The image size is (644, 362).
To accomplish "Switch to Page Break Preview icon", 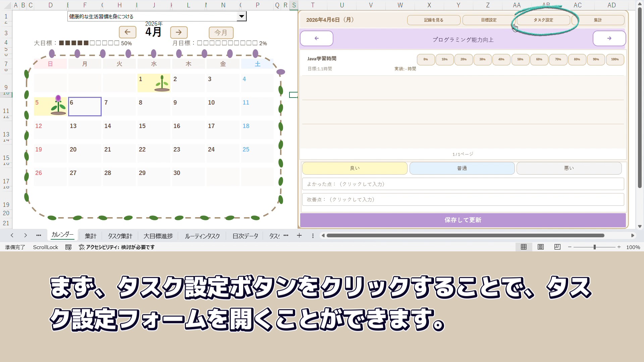I will pyautogui.click(x=557, y=247).
